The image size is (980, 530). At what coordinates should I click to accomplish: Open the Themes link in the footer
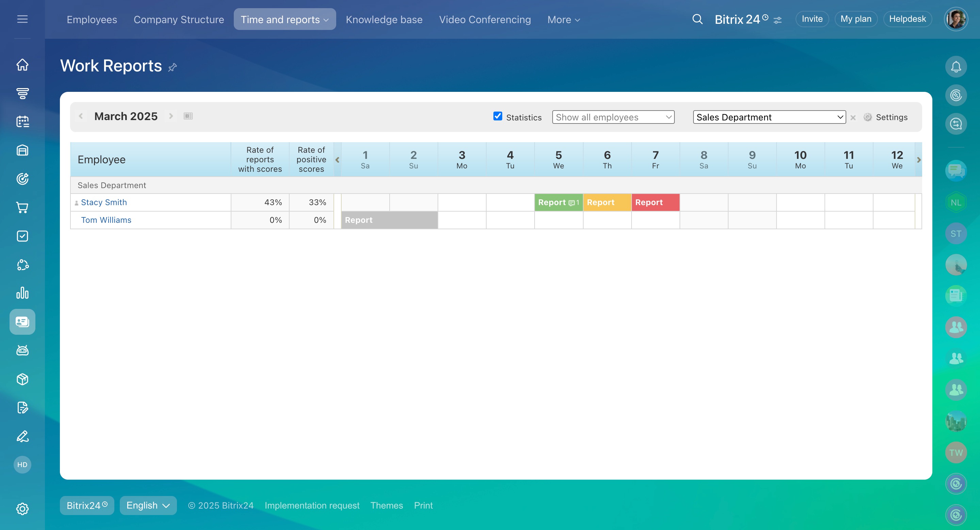(x=387, y=505)
